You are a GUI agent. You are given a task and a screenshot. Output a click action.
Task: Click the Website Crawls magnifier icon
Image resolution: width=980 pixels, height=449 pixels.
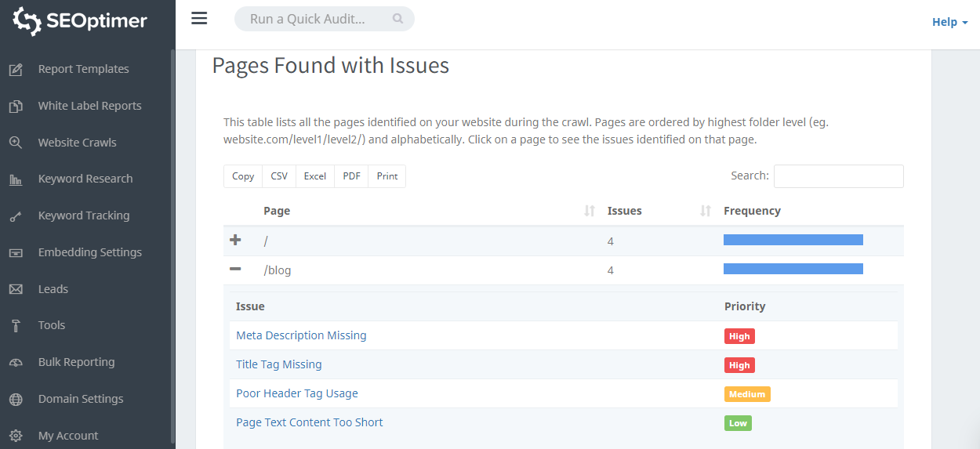(x=16, y=143)
